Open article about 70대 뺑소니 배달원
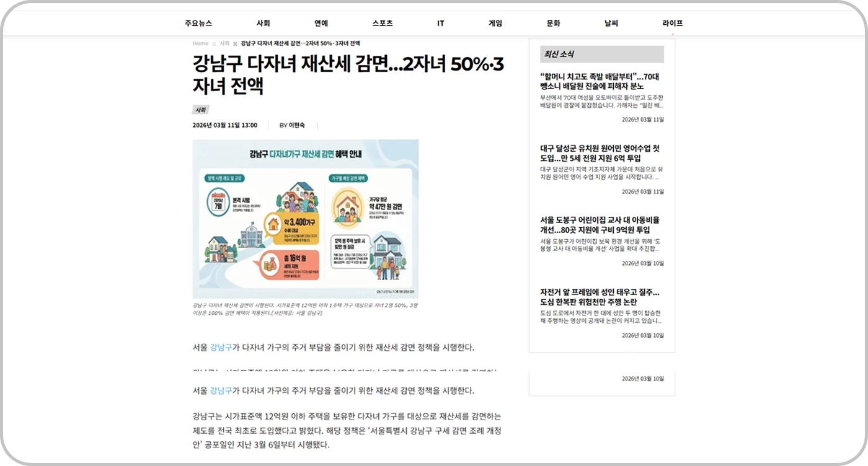Screen dimensions: 868x466 600,81
